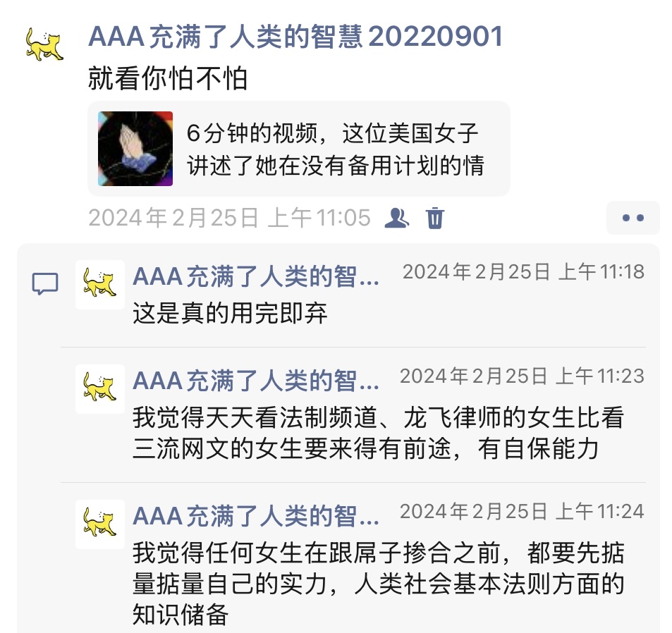This screenshot has height=633, width=672.
Task: Open poster name AAA充满了人类的智慧 20220901
Action: coord(295,37)
